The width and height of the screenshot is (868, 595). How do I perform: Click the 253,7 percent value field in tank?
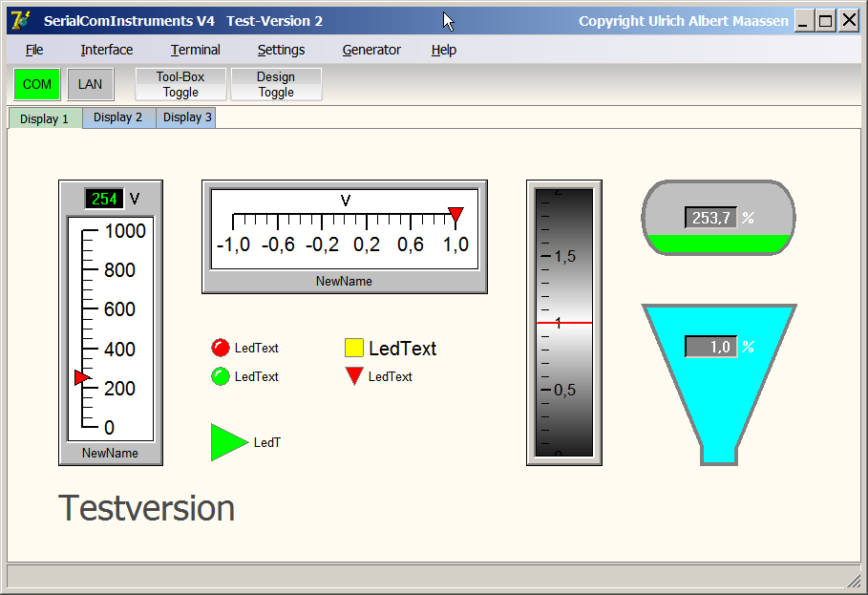710,218
